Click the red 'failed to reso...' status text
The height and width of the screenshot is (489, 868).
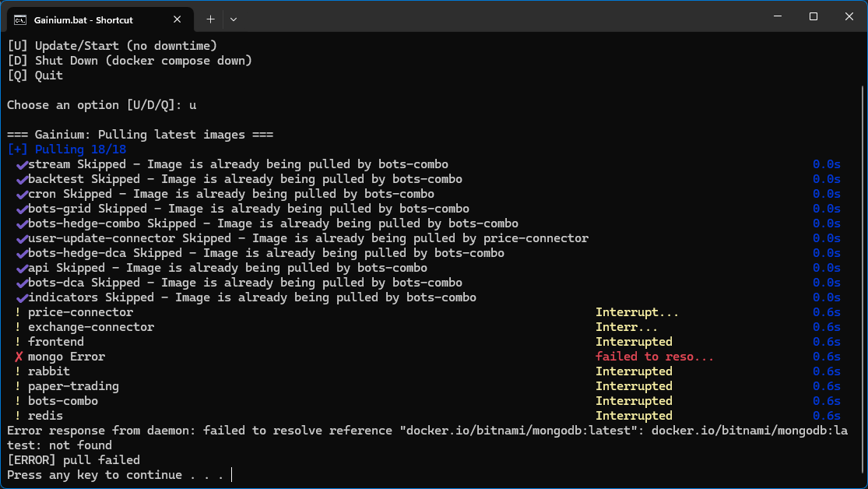pyautogui.click(x=654, y=357)
